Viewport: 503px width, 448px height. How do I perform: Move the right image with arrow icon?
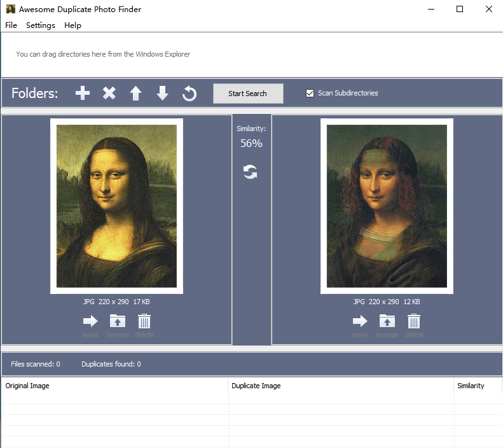(360, 321)
